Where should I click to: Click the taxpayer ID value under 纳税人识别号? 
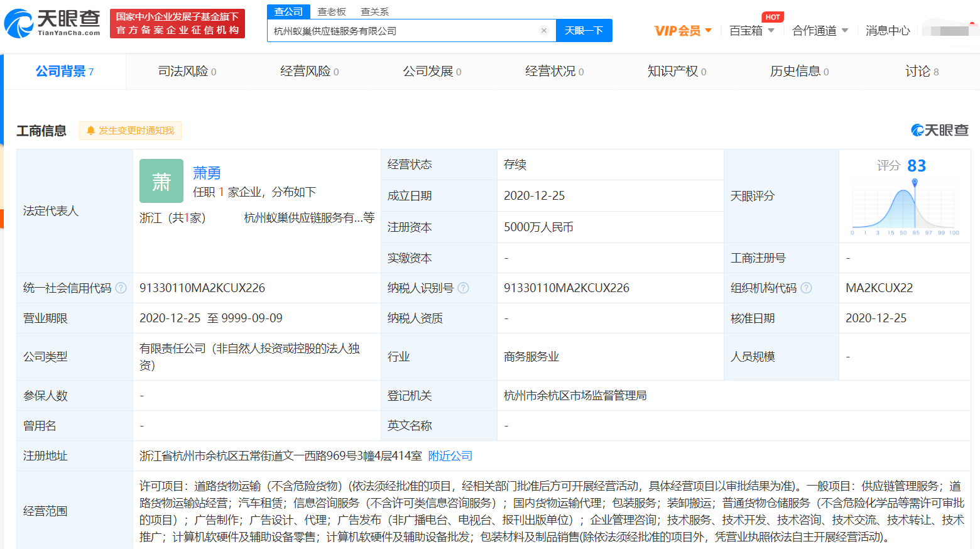click(567, 288)
